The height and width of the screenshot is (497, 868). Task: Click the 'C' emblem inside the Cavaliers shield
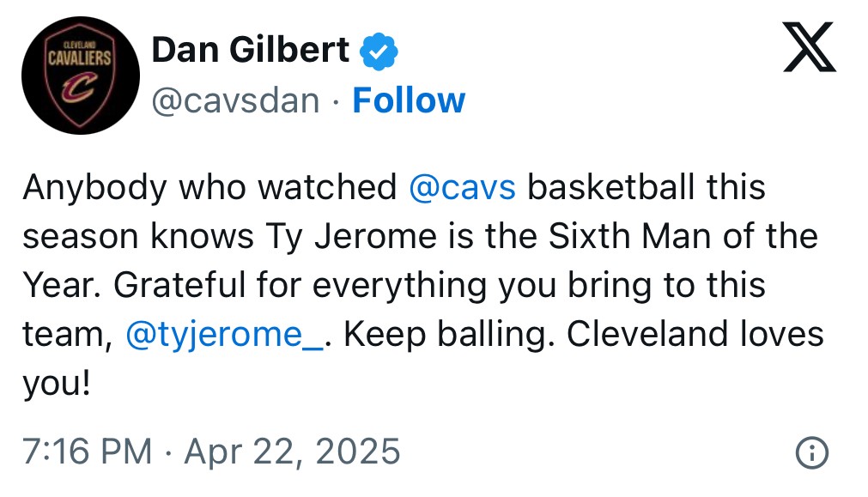click(x=80, y=89)
